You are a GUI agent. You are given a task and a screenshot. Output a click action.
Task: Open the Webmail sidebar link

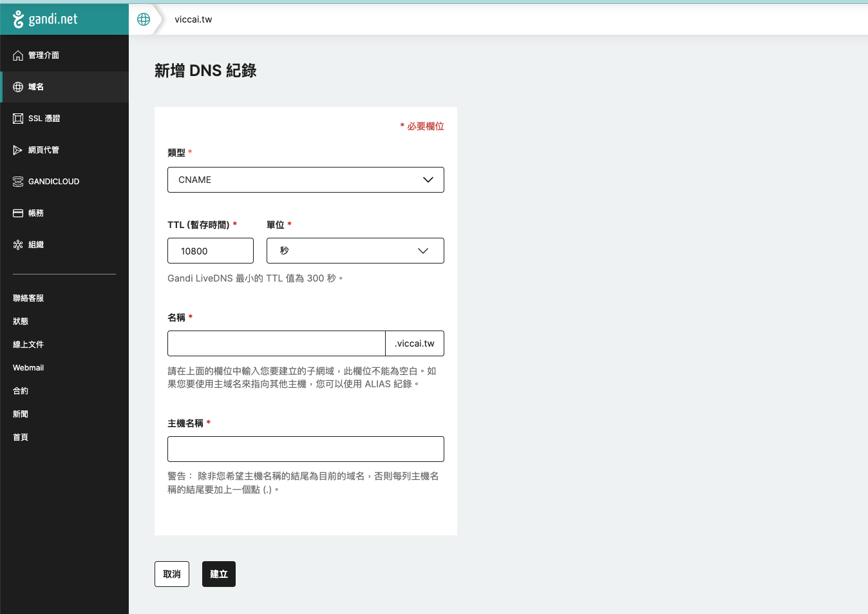[x=28, y=368]
